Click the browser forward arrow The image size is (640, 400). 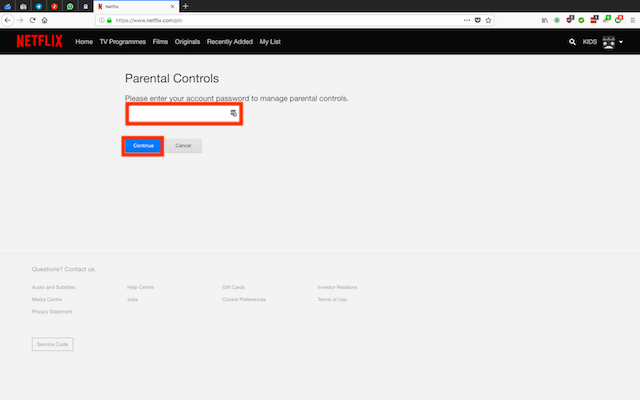[20, 20]
